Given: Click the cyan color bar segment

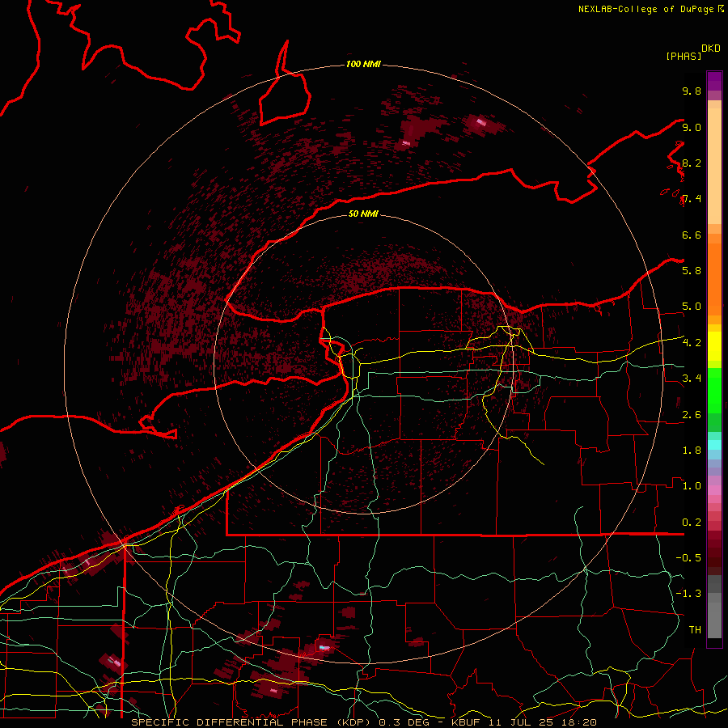Looking at the screenshot, I should coord(714,445).
